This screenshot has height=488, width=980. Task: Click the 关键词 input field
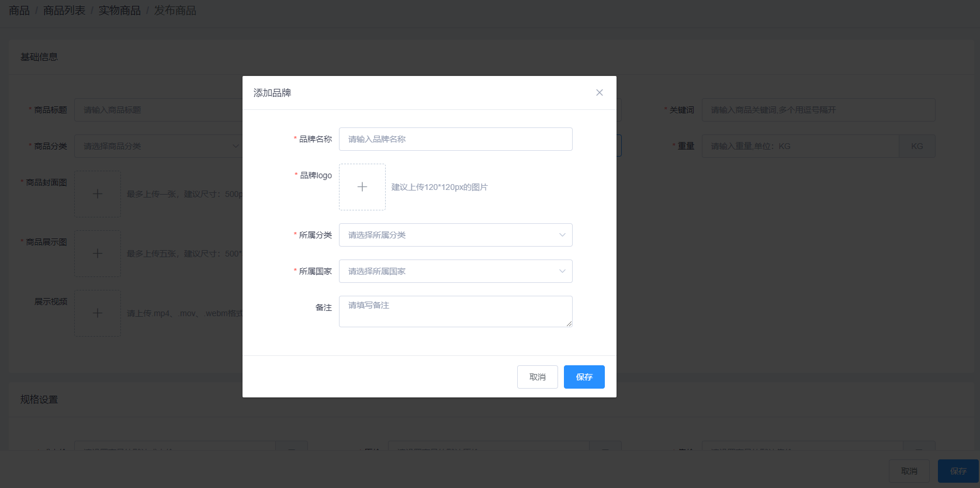818,110
